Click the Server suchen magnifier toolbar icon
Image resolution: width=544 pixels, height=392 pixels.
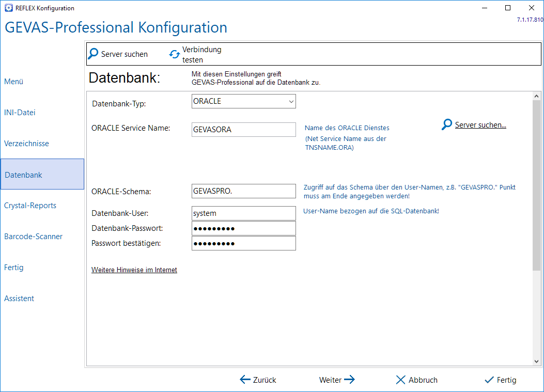[93, 54]
